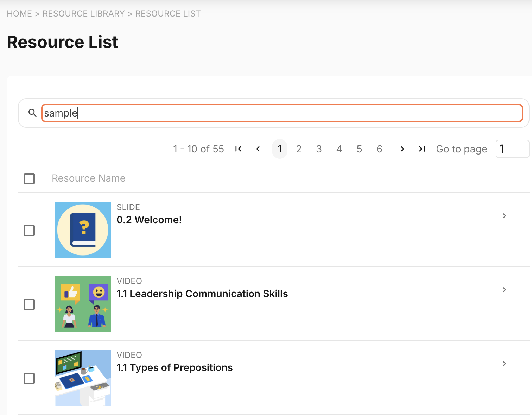Open page 6 of results
This screenshot has height=415, width=532.
point(379,149)
